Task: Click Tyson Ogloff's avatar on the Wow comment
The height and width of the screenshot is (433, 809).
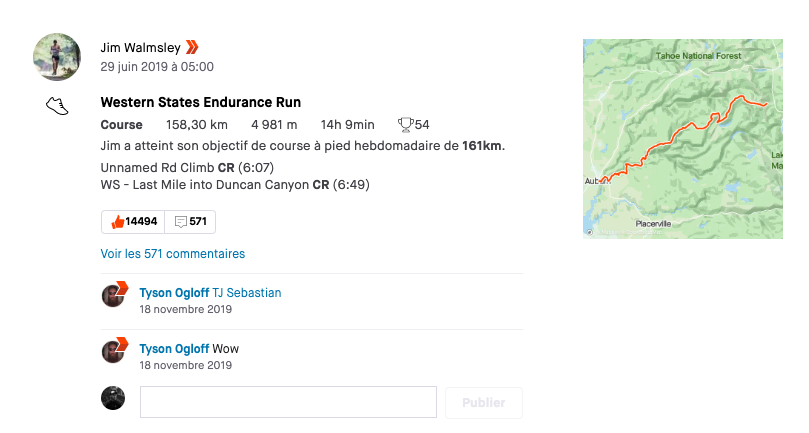Action: (114, 350)
